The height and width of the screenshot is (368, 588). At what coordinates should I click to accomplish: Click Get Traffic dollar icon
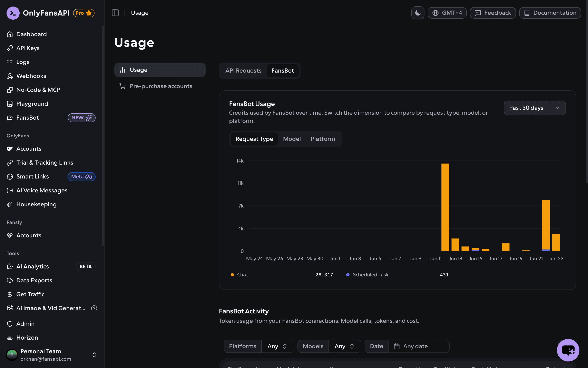click(10, 294)
